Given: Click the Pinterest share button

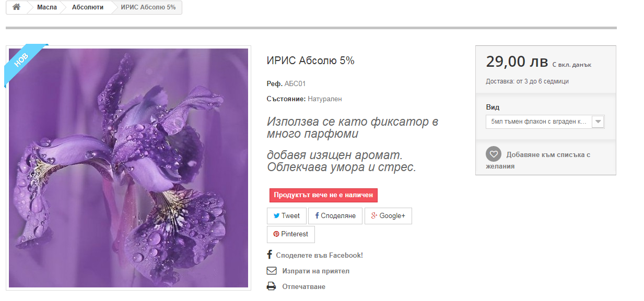Looking at the screenshot, I should coord(291,234).
